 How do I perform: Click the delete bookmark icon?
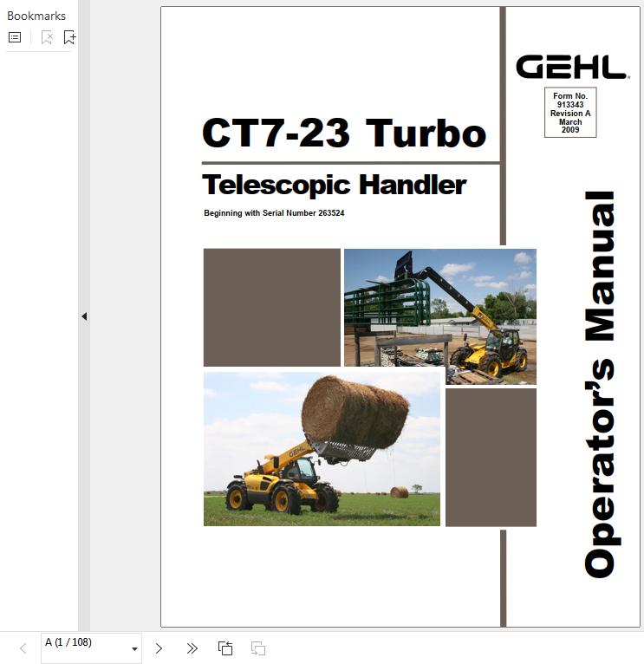(47, 37)
